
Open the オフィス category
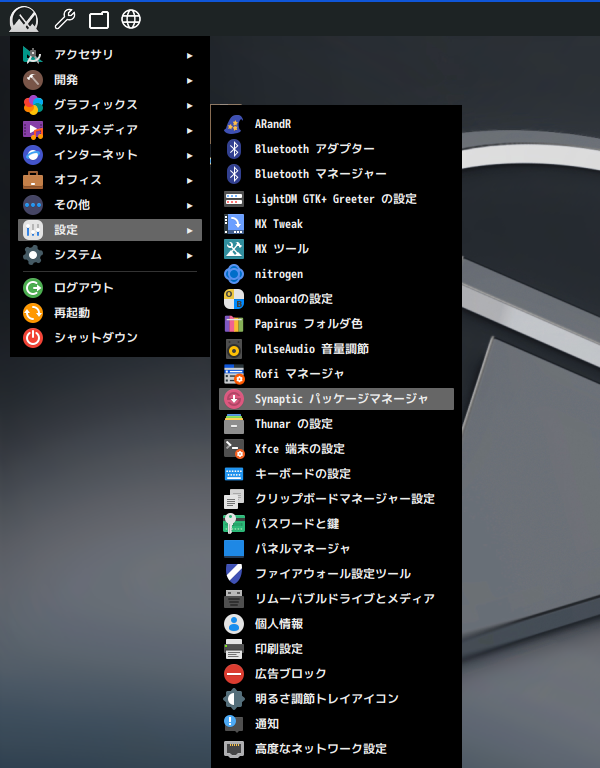110,180
